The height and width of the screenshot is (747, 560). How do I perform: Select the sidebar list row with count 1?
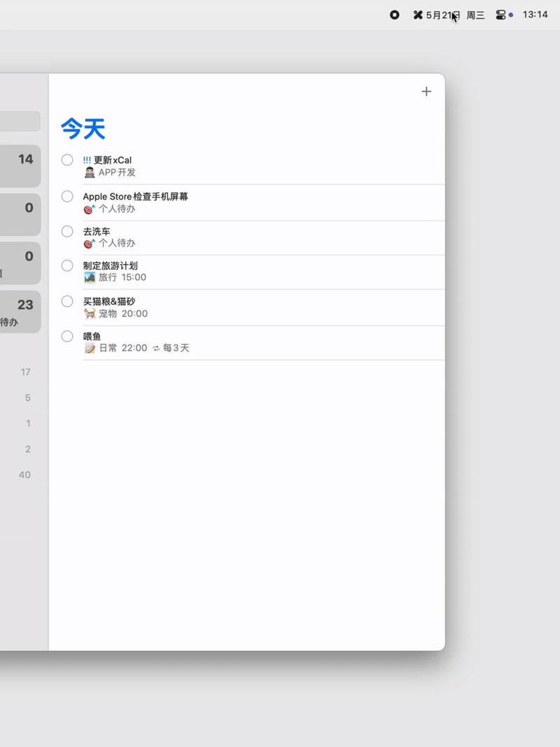[x=24, y=424]
